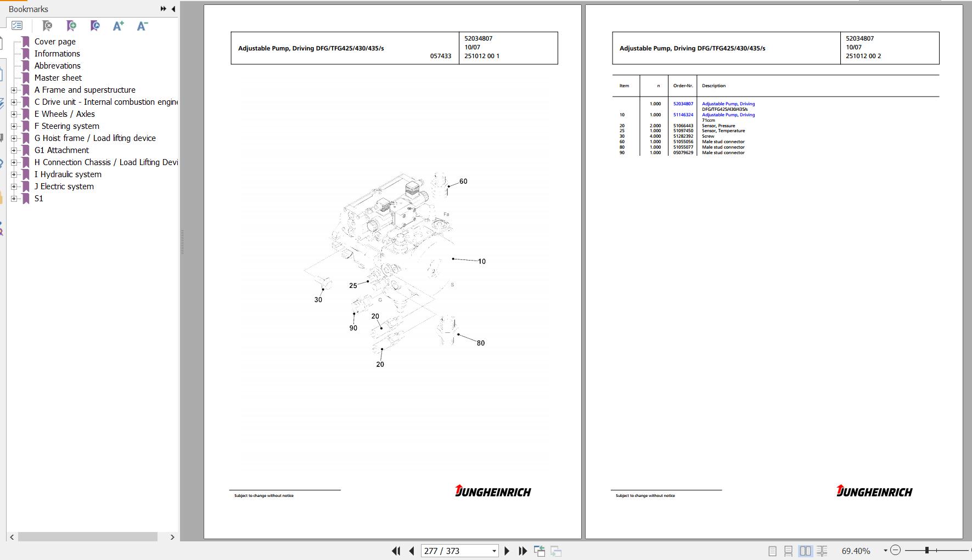The image size is (972, 560).
Task: Open first Adjustable Pump, Driving link
Action: [728, 104]
